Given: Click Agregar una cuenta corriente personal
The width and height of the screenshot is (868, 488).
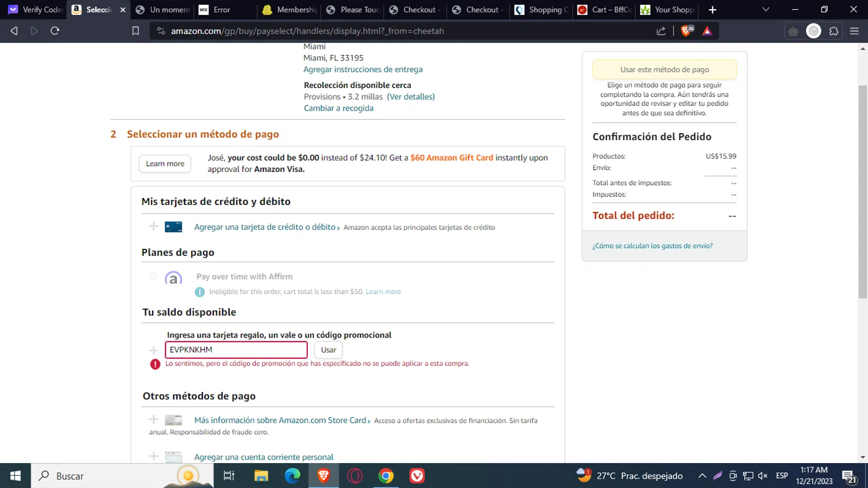Looking at the screenshot, I should pos(264,457).
